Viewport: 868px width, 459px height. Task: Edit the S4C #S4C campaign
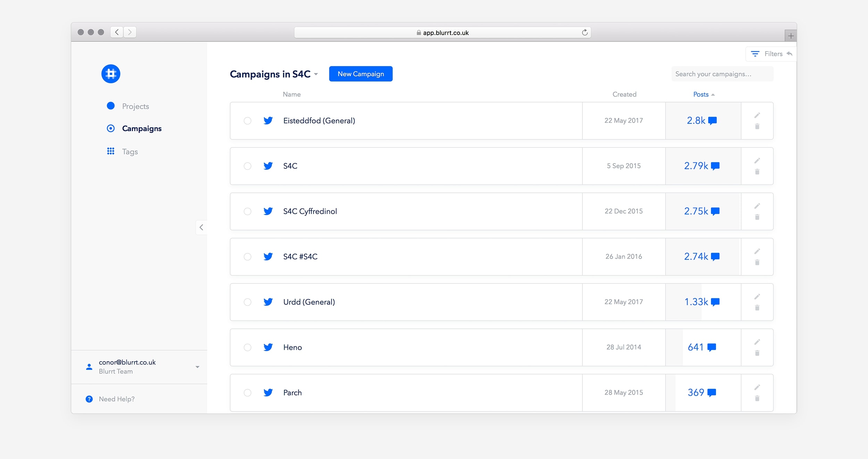click(x=757, y=251)
